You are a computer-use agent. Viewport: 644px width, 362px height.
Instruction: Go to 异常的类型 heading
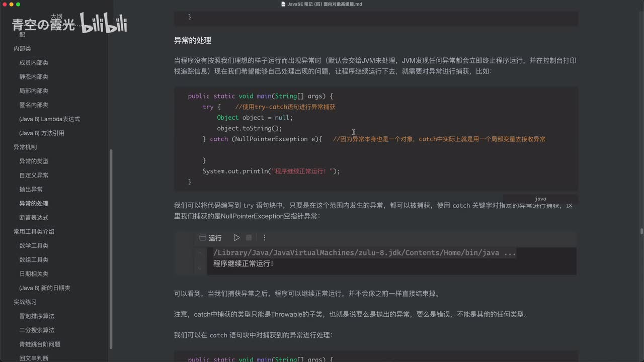click(x=34, y=161)
